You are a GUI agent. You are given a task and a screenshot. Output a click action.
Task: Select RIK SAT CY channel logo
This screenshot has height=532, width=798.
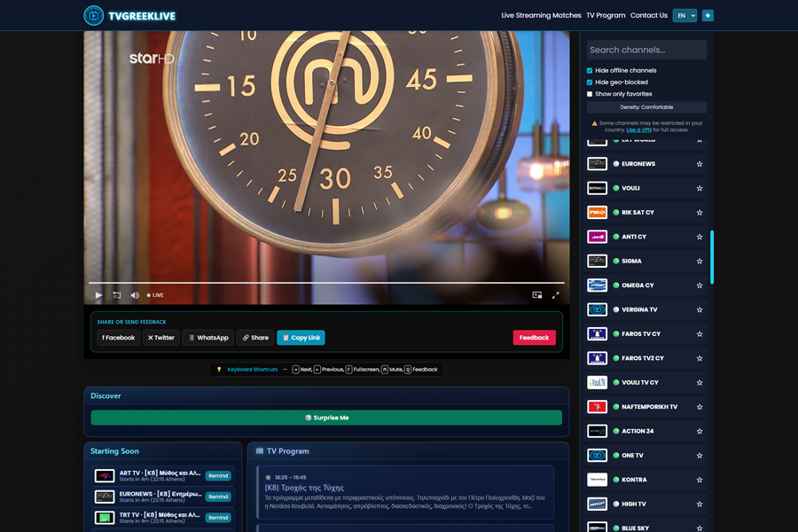pyautogui.click(x=597, y=213)
